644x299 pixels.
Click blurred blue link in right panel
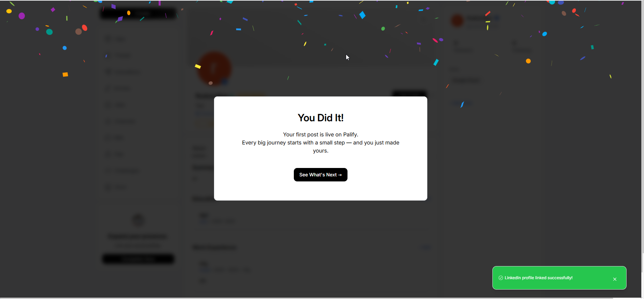point(462,103)
